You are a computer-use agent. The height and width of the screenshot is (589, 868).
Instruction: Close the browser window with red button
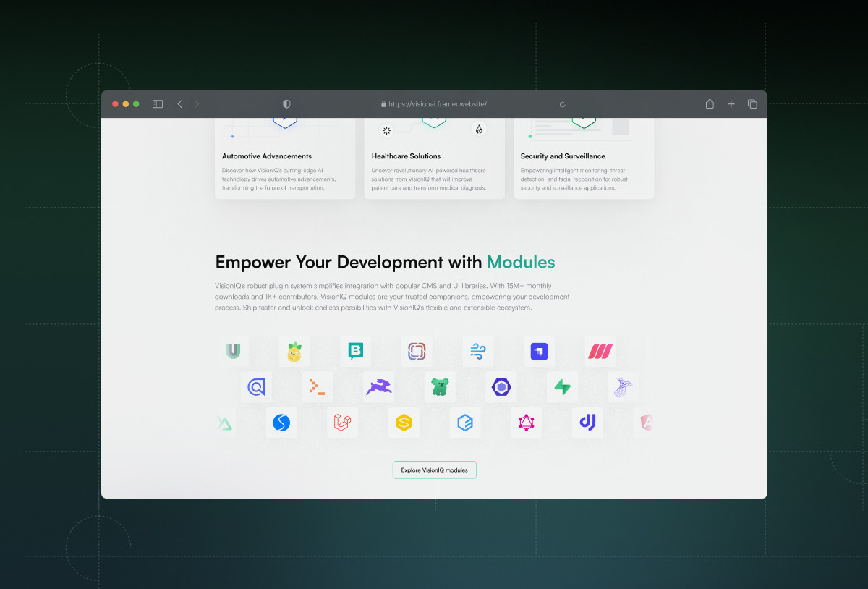pos(115,104)
